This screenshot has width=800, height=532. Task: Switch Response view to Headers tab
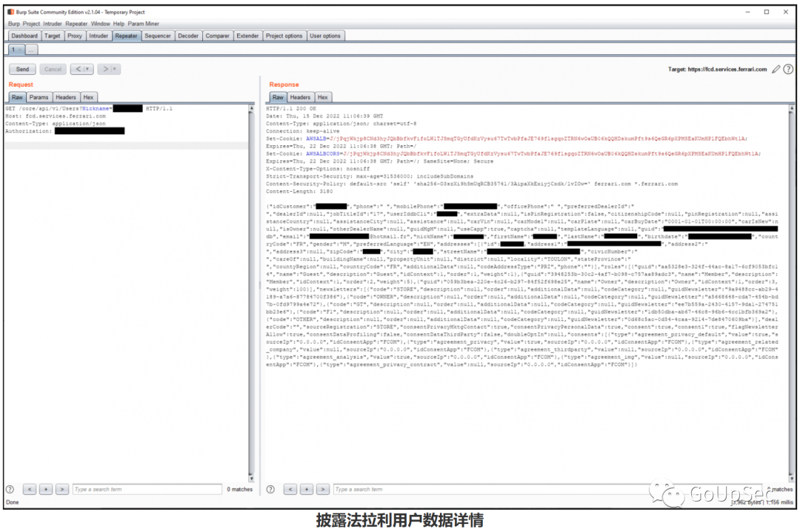300,97
